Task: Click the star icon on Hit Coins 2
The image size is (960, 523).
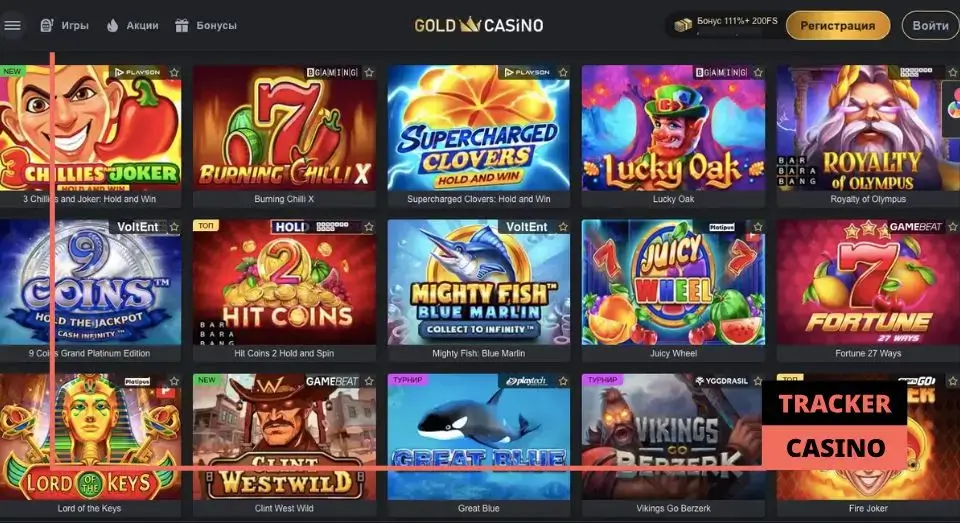Action: (369, 227)
